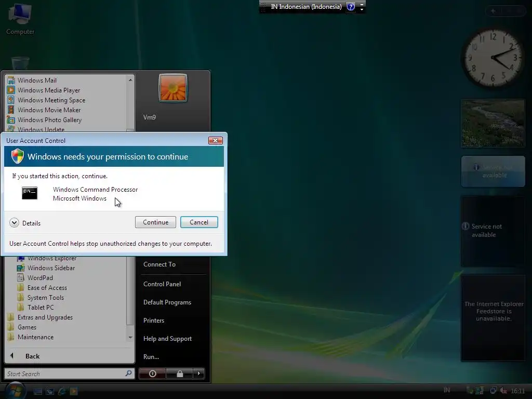Click the Vm9 user name link
This screenshot has height=399, width=532.
click(150, 117)
